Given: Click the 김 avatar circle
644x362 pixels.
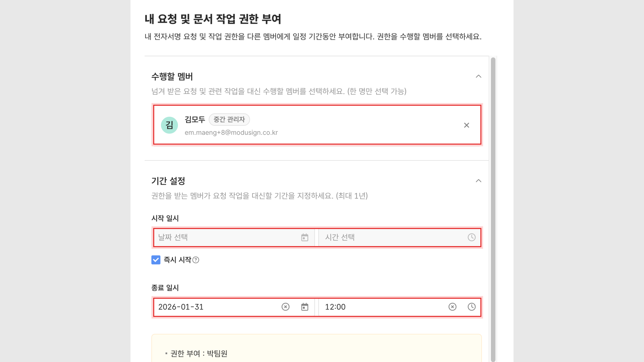Looking at the screenshot, I should (169, 125).
